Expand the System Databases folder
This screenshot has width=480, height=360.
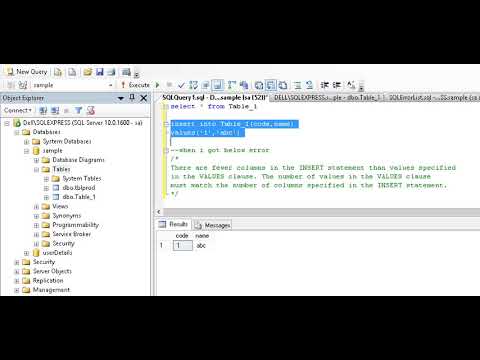26,142
